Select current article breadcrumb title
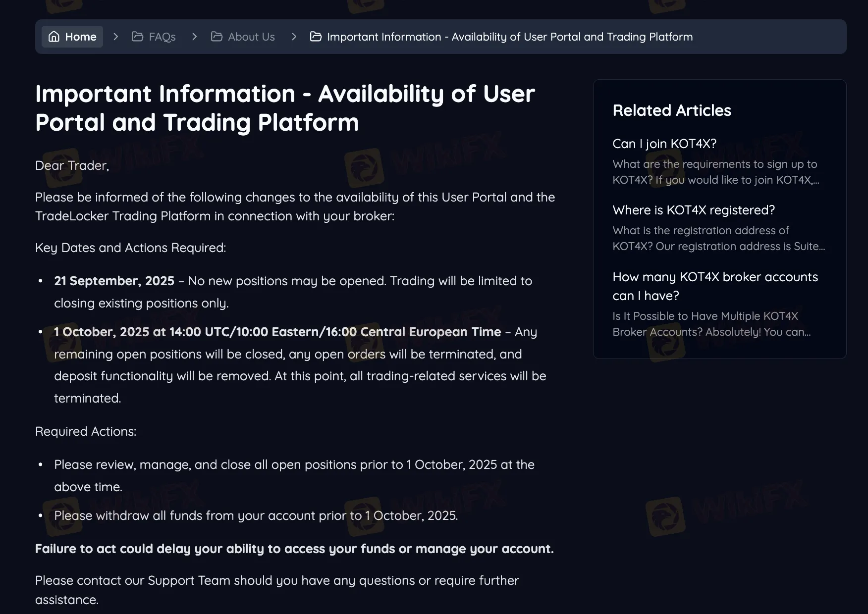868x614 pixels. point(510,37)
